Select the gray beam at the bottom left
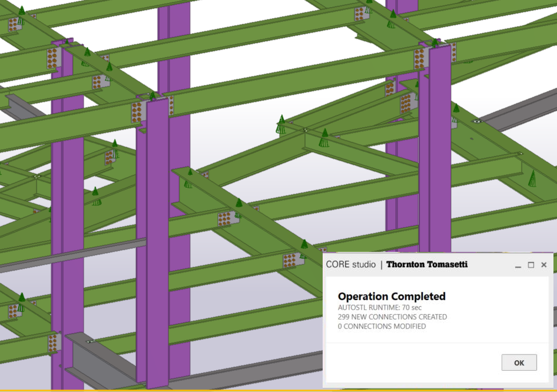This screenshot has height=392, width=557. [100, 359]
